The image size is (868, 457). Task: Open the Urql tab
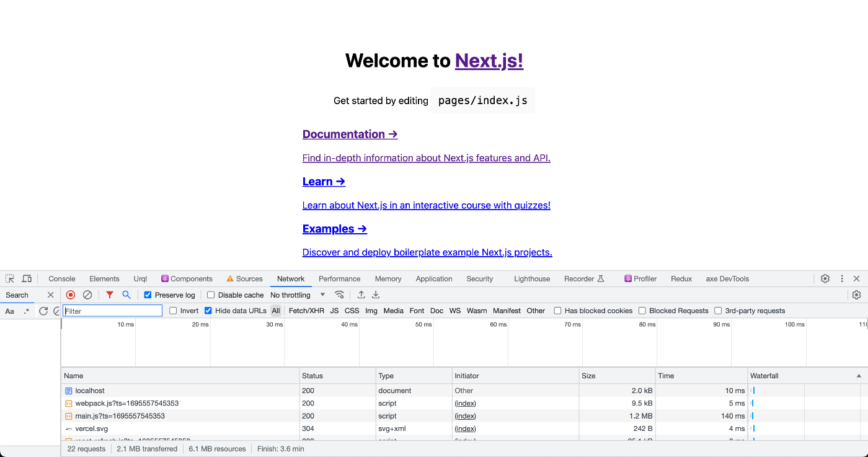tap(140, 278)
